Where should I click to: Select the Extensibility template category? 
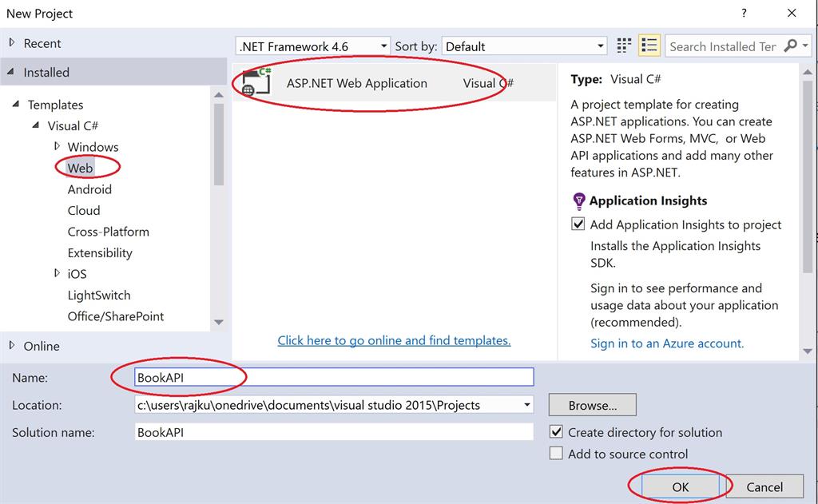point(100,253)
